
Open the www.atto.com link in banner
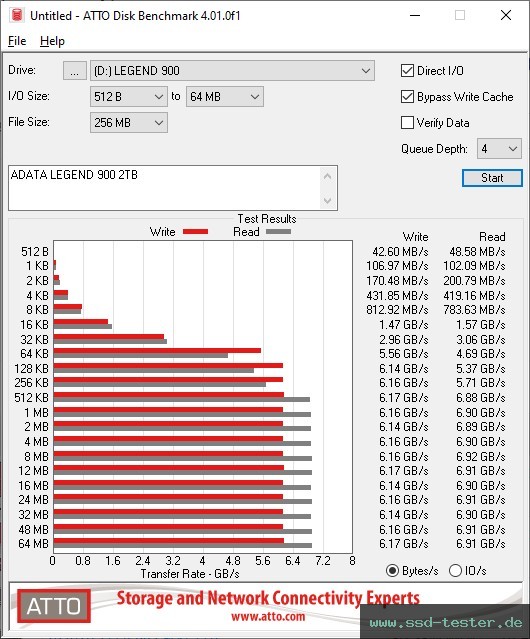(x=268, y=617)
